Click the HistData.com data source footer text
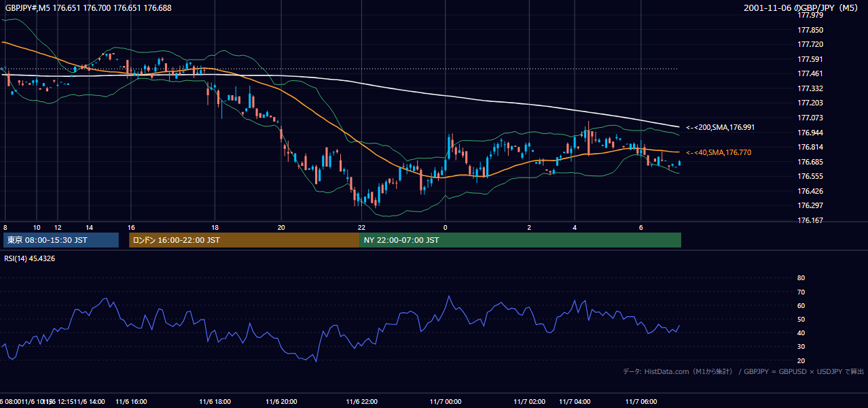 pos(744,371)
